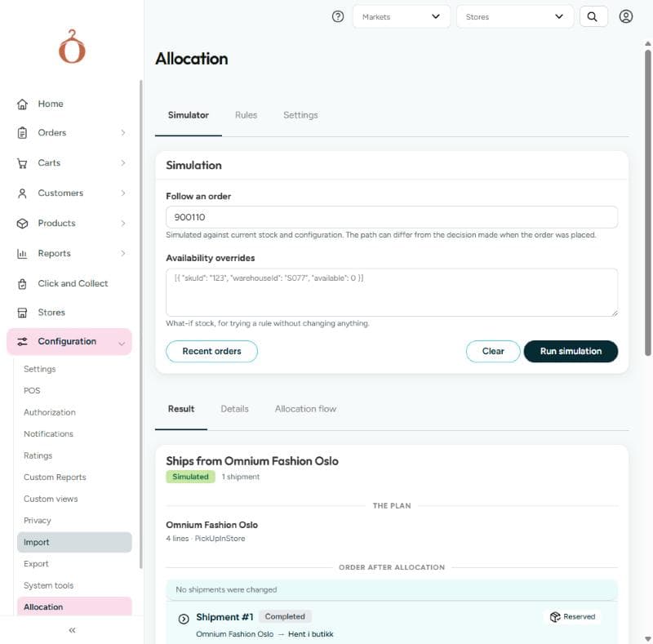
Task: Open the Recent orders button
Action: click(x=211, y=351)
